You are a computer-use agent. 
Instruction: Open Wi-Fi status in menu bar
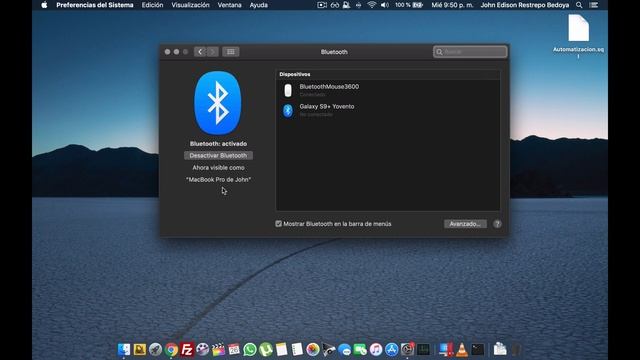pyautogui.click(x=371, y=5)
